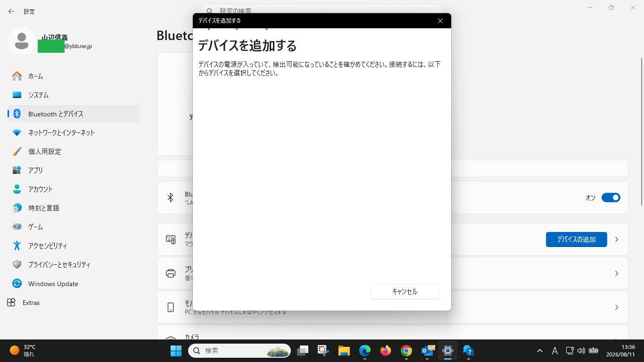Launch Snipping Tool from the taskbar
The width and height of the screenshot is (644, 362).
(323, 351)
